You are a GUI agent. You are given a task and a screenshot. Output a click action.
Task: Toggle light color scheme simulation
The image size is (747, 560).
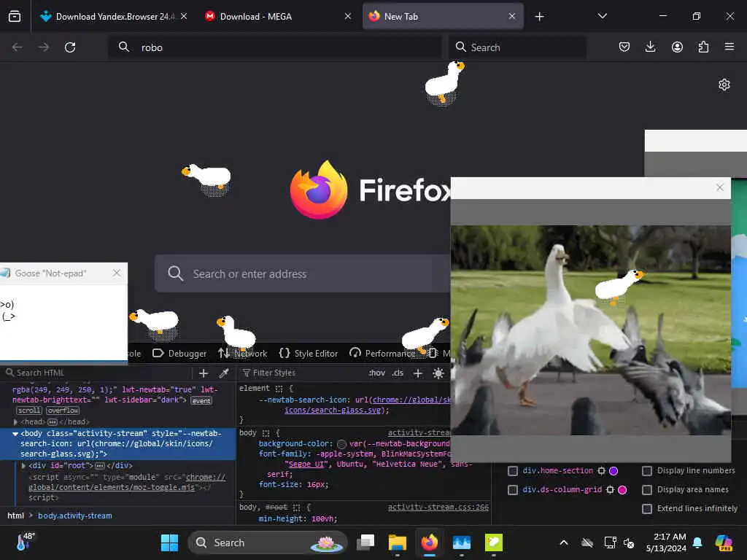438,373
